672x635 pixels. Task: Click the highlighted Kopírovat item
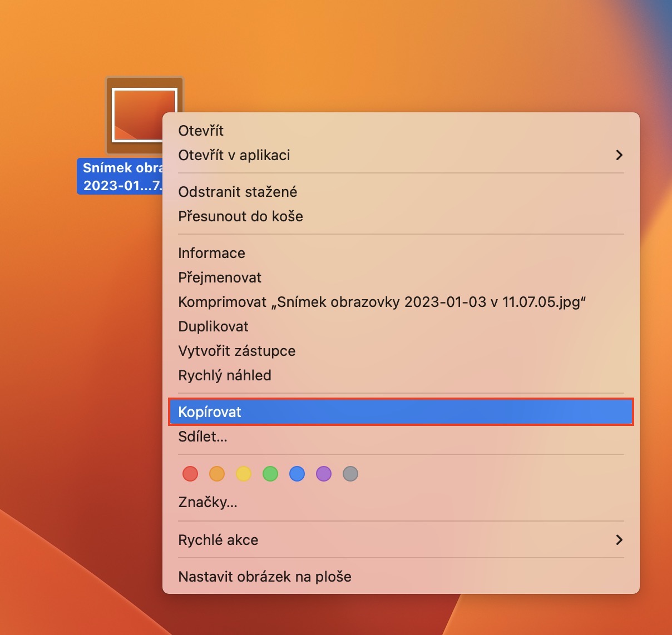click(401, 412)
